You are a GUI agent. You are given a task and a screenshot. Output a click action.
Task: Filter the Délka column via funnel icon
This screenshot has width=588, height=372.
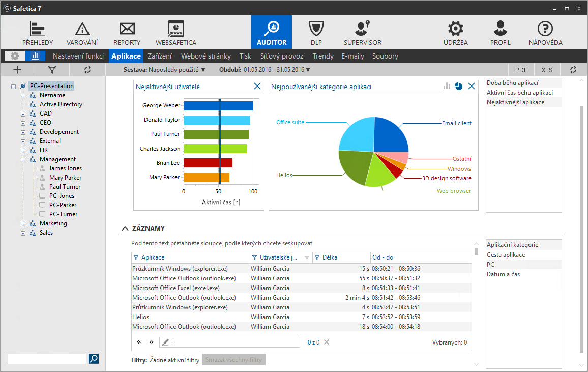[317, 257]
